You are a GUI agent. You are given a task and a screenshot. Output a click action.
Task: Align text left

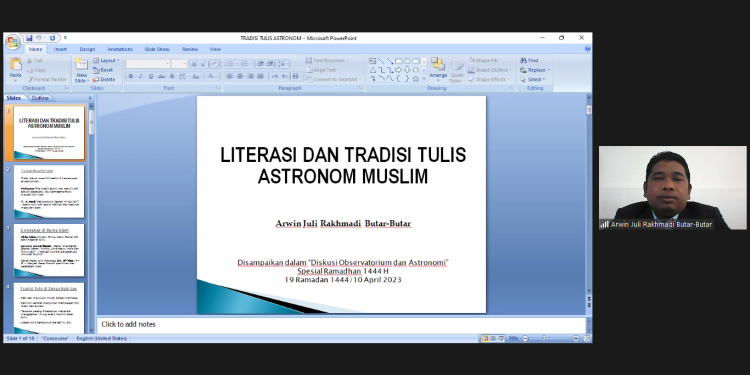(x=230, y=77)
